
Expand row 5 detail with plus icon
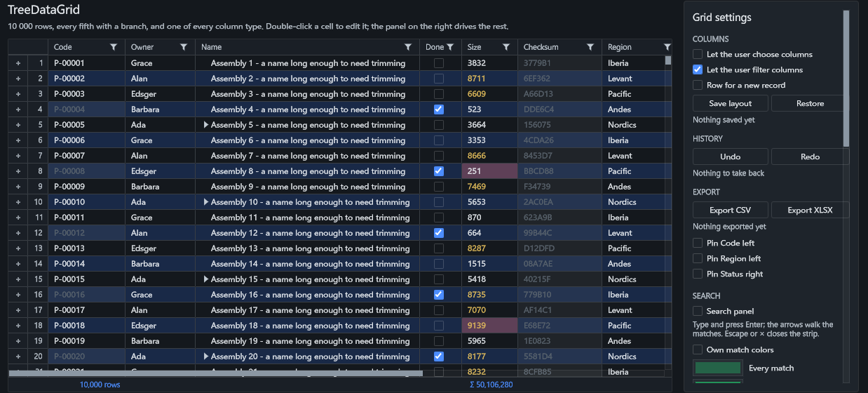(18, 125)
